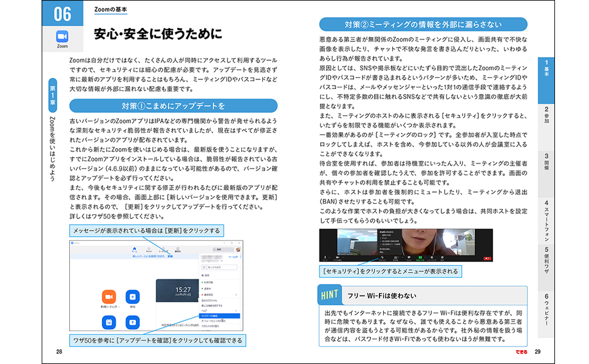Toggle the unmute-yourself option in Security menu

coord(390,244)
